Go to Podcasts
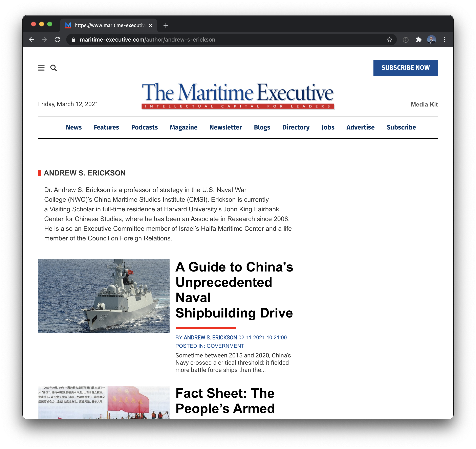476x449 pixels. click(x=145, y=127)
